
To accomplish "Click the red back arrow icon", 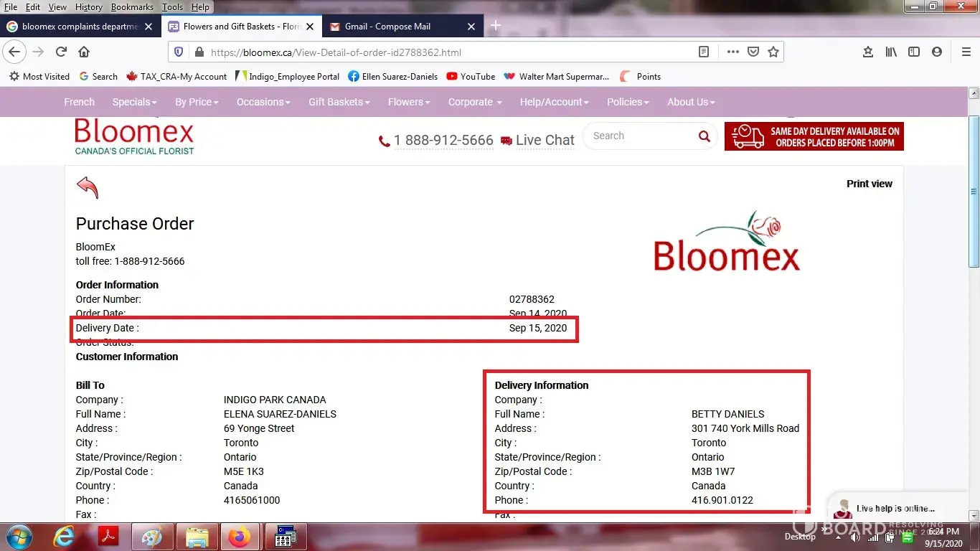I will click(87, 187).
